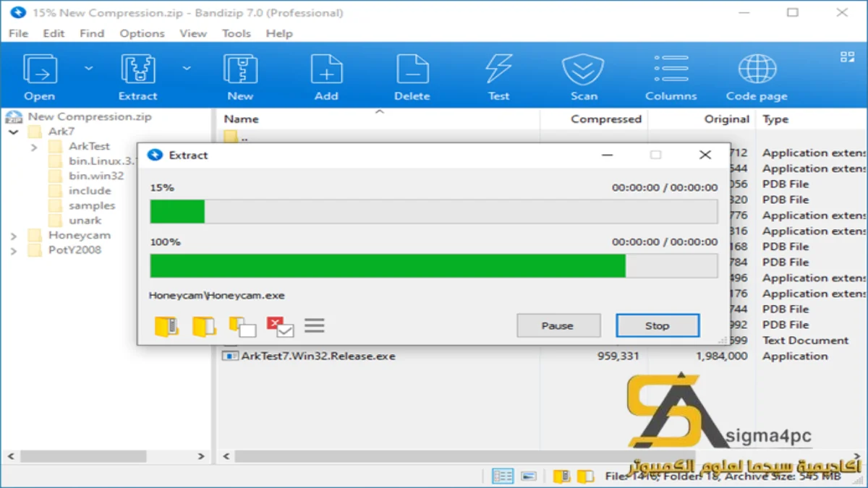Click the Add files toolbar icon
This screenshot has height=488, width=868.
(x=326, y=70)
